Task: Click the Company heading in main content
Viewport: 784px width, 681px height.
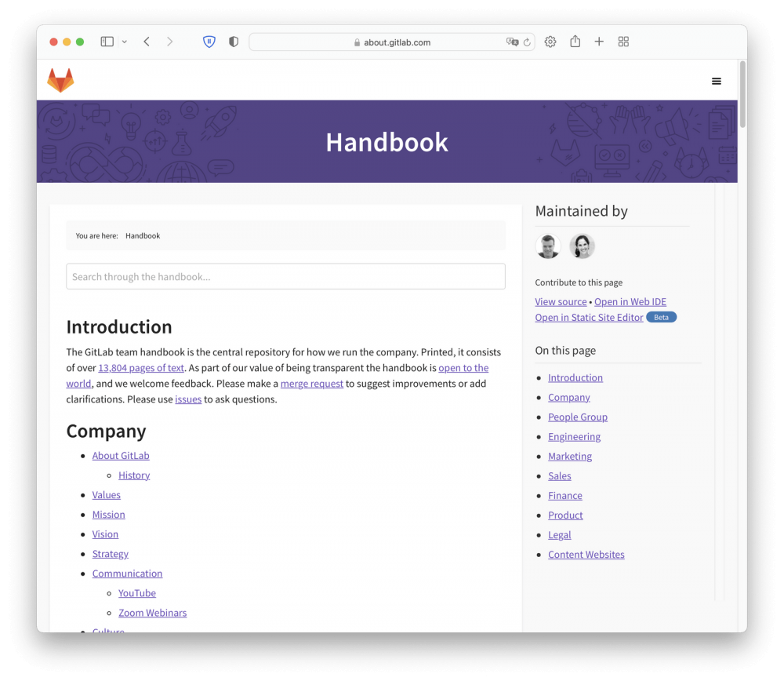Action: 106,432
